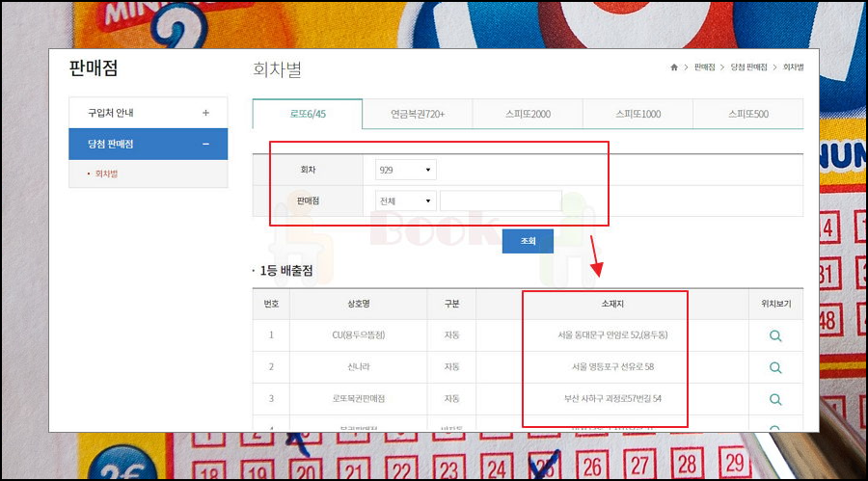Open the 스피또1000 tab
The image size is (868, 481).
pos(637,114)
